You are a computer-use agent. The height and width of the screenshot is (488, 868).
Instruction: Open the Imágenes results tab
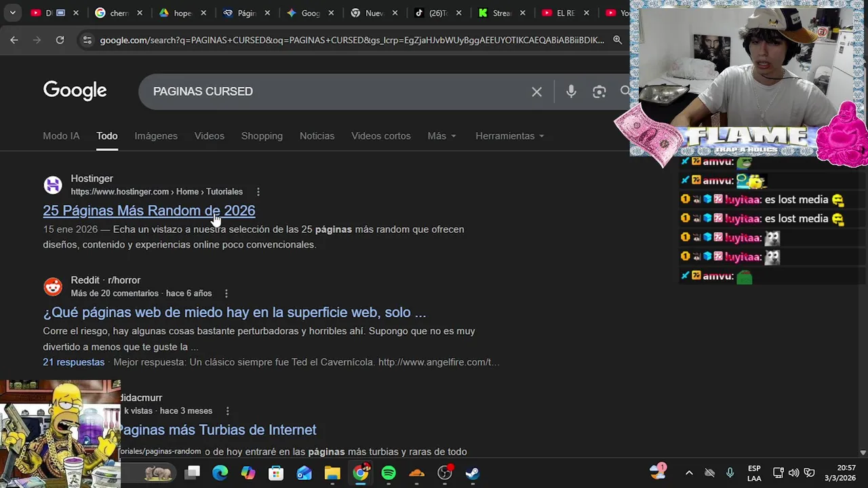(x=156, y=136)
